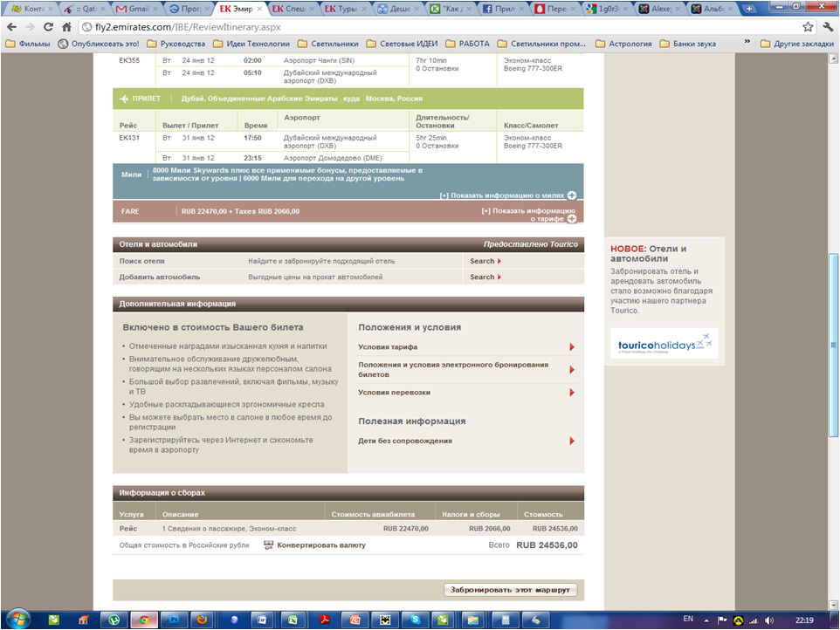The width and height of the screenshot is (840, 630).
Task: Open uTorrent from the taskbar
Action: pos(114,620)
